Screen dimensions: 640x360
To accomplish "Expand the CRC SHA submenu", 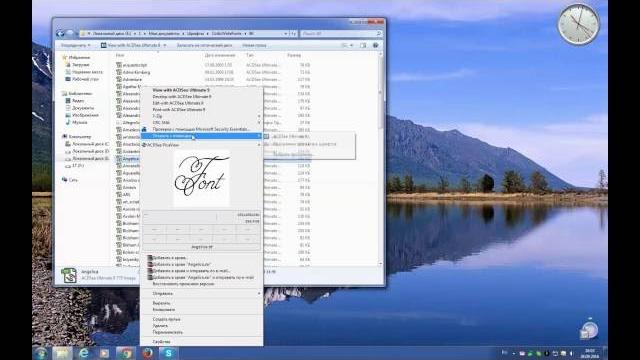I will click(201, 123).
